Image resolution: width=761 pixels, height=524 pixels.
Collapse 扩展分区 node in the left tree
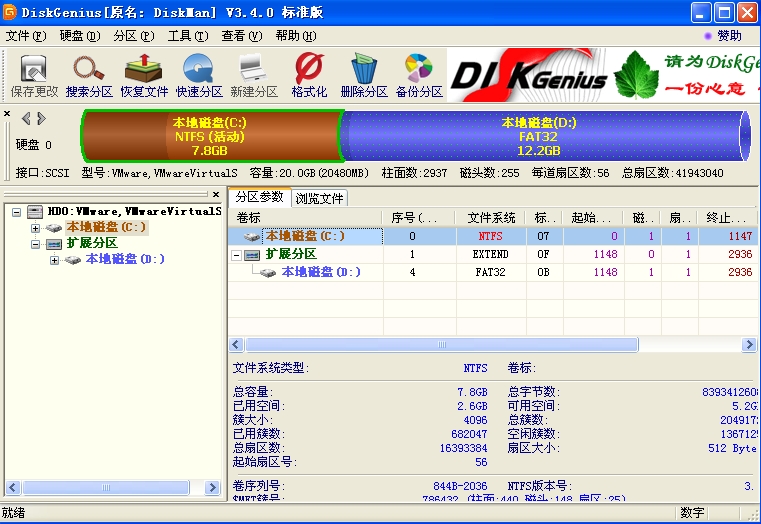click(x=36, y=244)
